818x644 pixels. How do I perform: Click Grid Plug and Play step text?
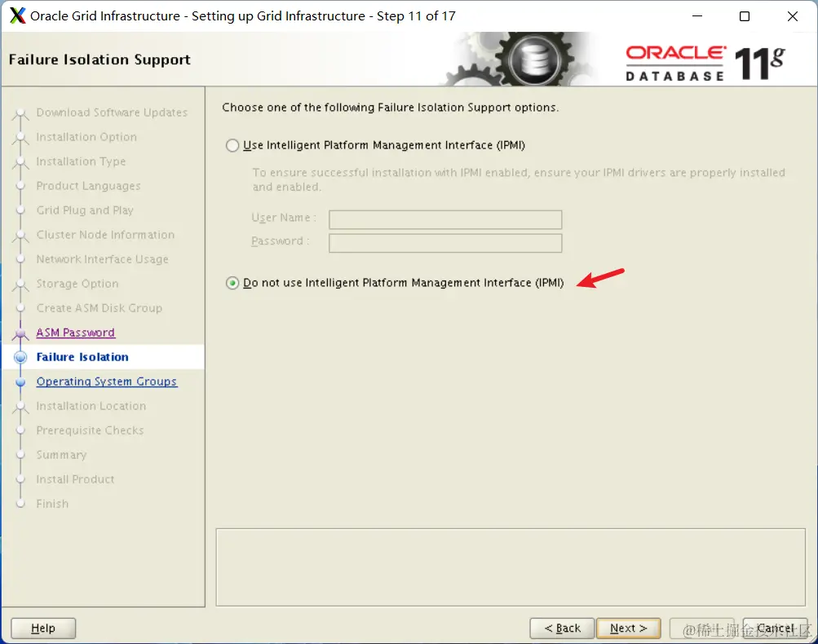(x=85, y=210)
